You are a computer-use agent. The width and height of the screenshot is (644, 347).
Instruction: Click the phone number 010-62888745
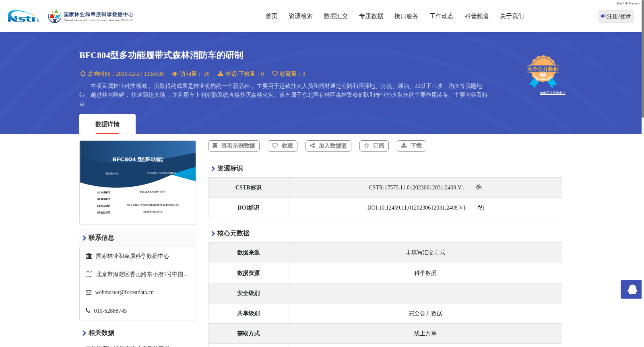pos(110,311)
